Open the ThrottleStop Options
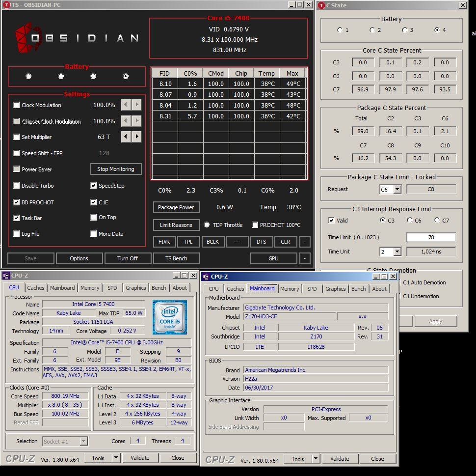476x476 pixels. 79,258
